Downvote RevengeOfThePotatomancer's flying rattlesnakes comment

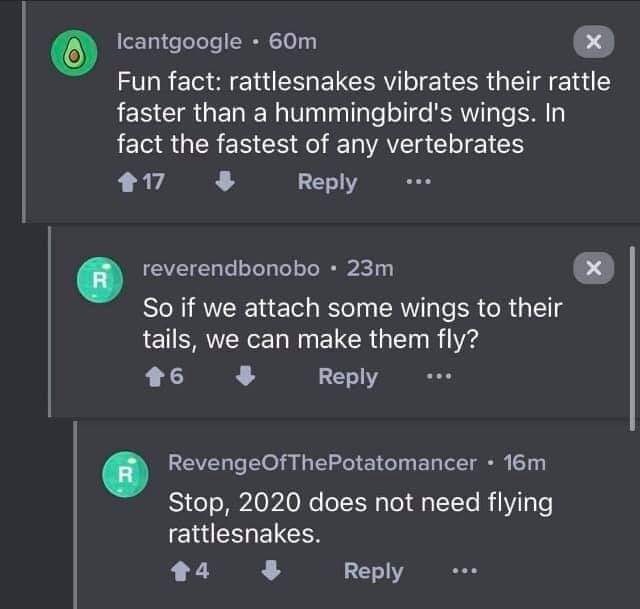pos(270,571)
